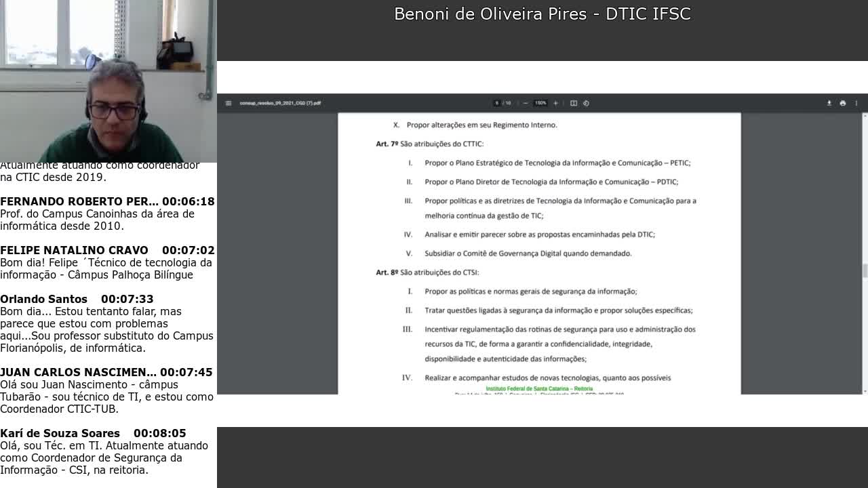This screenshot has height=488, width=868.
Task: Click Propor alterações em seu Regimento Interno
Action: (x=482, y=125)
